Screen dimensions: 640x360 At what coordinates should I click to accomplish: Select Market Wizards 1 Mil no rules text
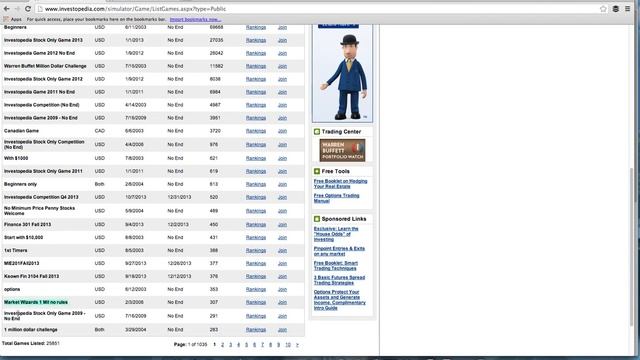[x=36, y=302]
